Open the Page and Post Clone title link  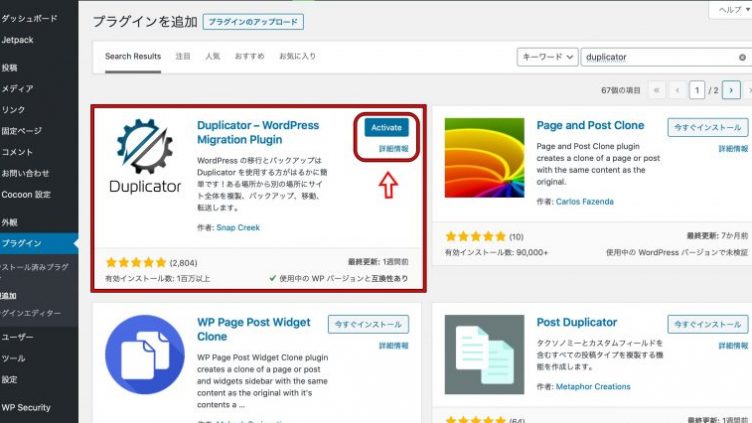coord(590,125)
